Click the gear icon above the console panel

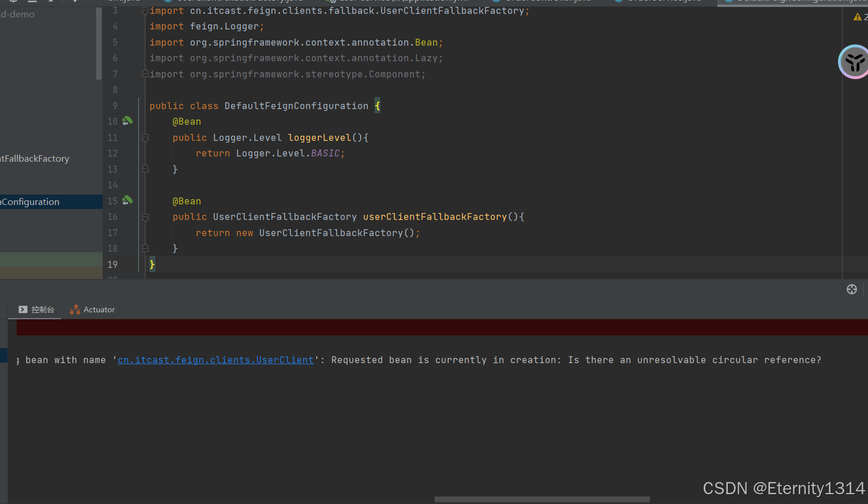[x=851, y=289]
